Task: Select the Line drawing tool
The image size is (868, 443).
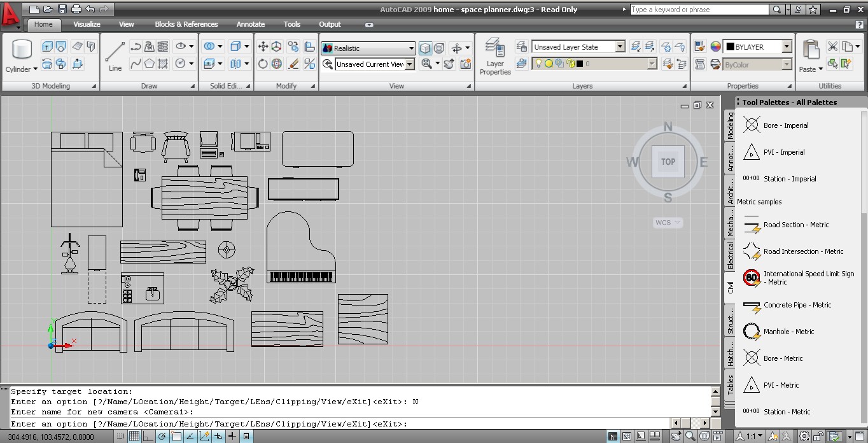Action: [115, 57]
